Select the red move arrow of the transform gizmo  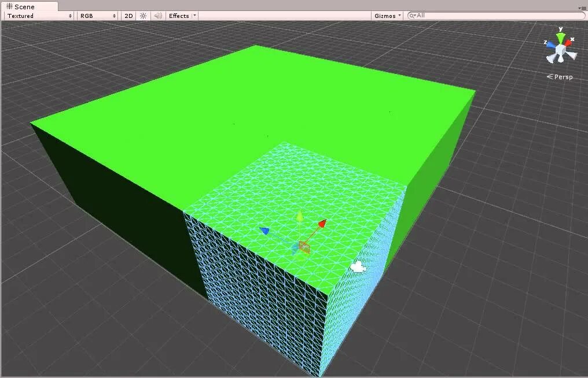(321, 223)
